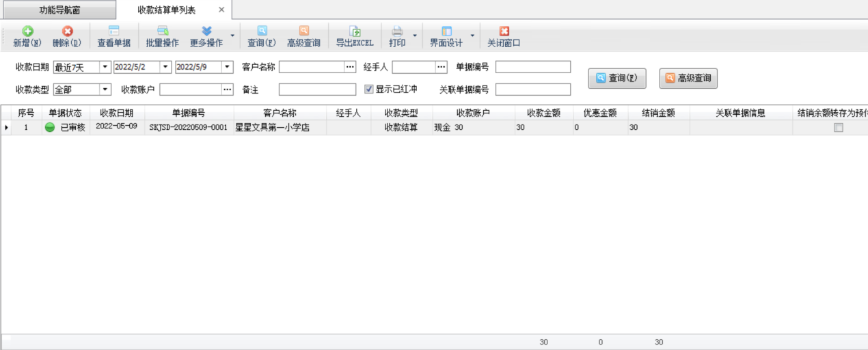This screenshot has height=350, width=868.
Task: Select the row for 星星文具第一小学店
Action: (272, 127)
